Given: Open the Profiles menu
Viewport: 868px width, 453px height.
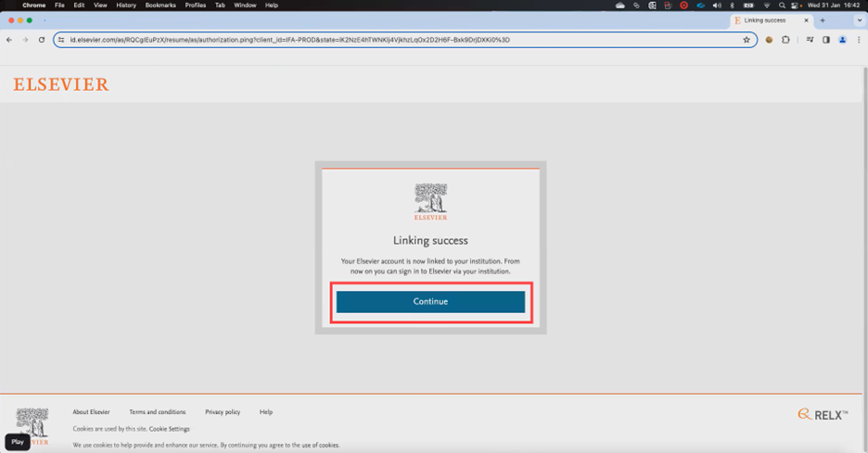Looking at the screenshot, I should click(x=196, y=5).
